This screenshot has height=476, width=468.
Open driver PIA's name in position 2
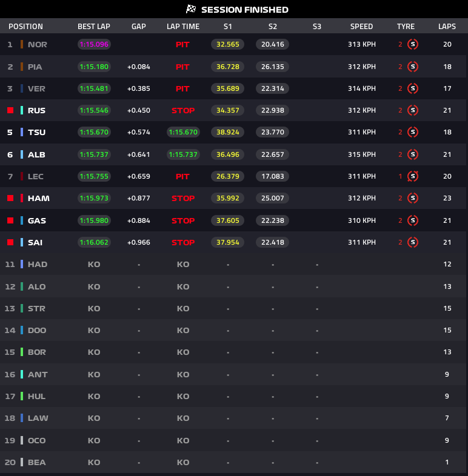click(x=35, y=67)
